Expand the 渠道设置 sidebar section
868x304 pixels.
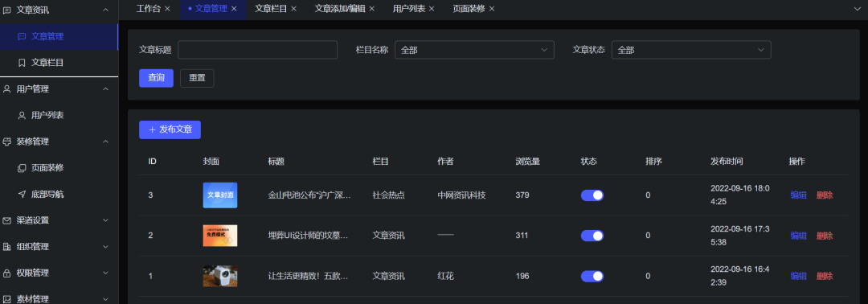coord(106,220)
